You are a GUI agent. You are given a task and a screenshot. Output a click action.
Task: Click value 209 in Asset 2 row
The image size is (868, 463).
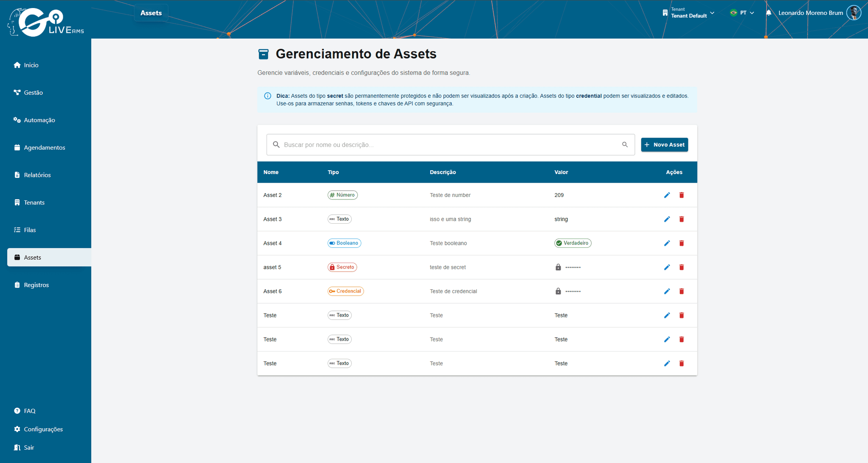559,195
